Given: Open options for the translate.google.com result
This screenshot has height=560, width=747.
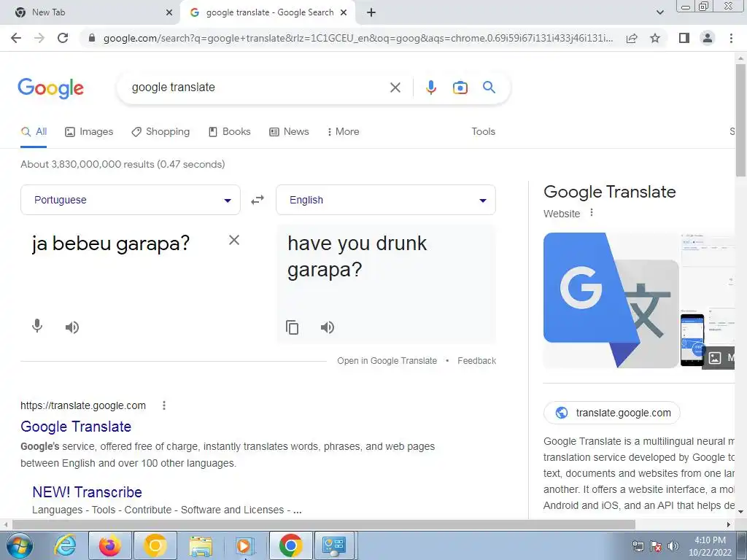Looking at the screenshot, I should (164, 405).
